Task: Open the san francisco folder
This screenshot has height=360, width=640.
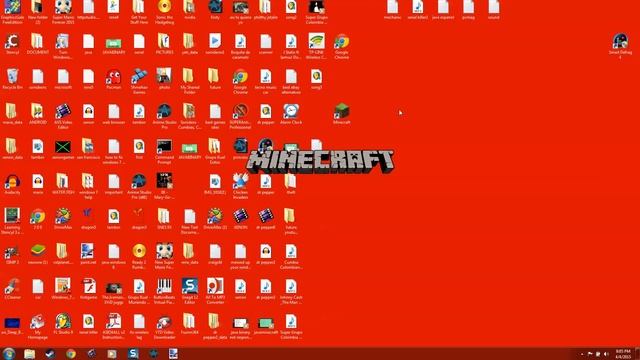Action: pyautogui.click(x=88, y=149)
